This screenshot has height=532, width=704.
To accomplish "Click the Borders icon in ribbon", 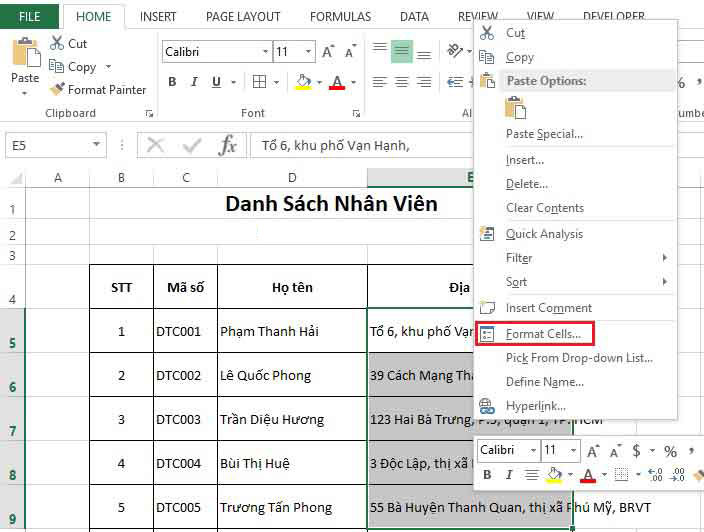I will point(259,82).
